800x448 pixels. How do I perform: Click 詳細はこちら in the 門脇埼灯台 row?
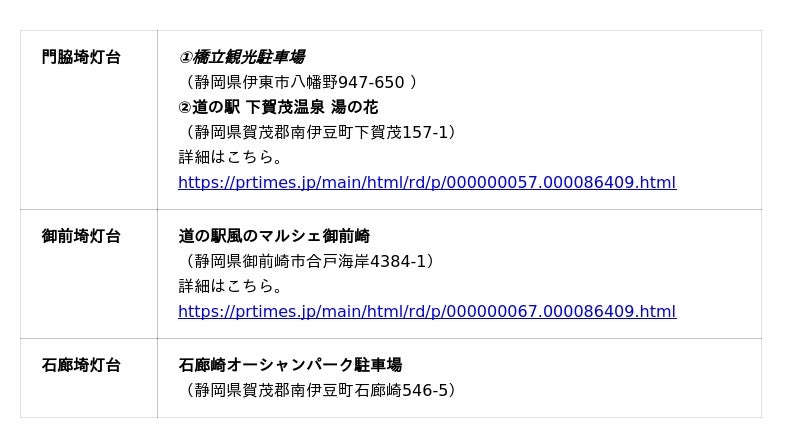coord(231,158)
